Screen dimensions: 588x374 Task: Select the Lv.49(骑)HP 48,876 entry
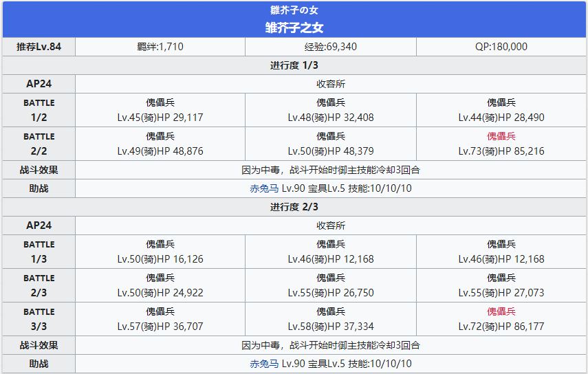tap(160, 151)
